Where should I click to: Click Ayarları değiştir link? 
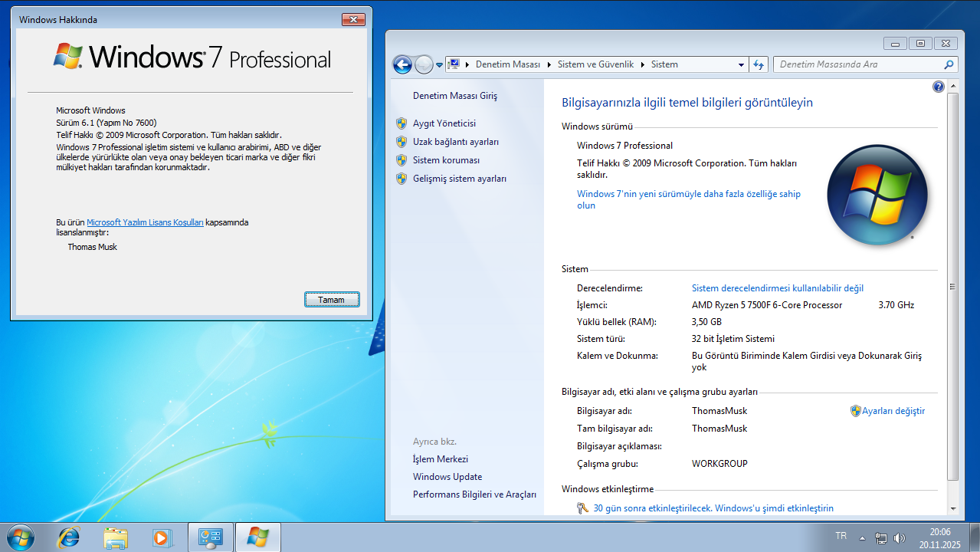click(x=893, y=411)
